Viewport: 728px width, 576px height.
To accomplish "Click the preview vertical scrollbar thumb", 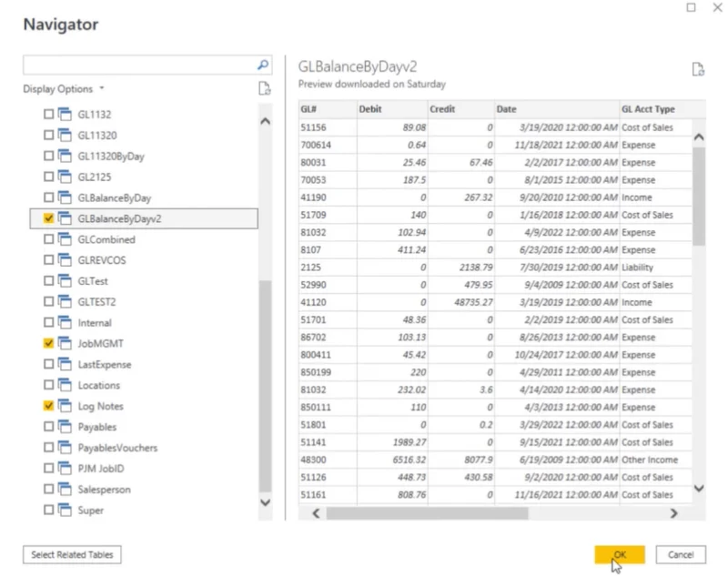I will click(x=699, y=196).
